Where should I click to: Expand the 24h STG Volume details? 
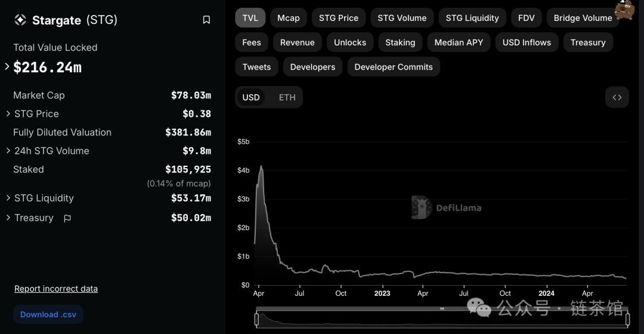pos(8,151)
